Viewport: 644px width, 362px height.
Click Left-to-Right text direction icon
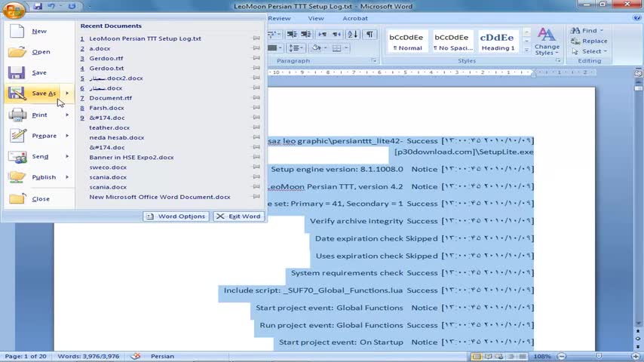pos(323,34)
